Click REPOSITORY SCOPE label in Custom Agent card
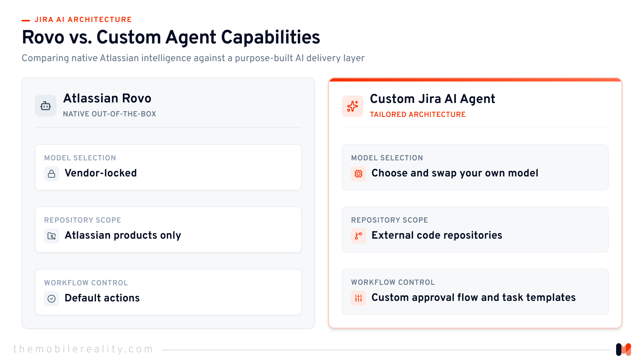 tap(389, 220)
